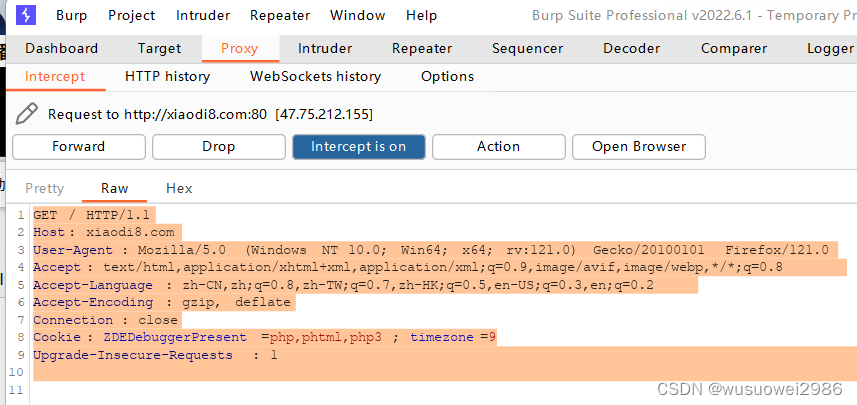Select the HTTP history sub-tab
The height and width of the screenshot is (405, 857).
point(167,76)
